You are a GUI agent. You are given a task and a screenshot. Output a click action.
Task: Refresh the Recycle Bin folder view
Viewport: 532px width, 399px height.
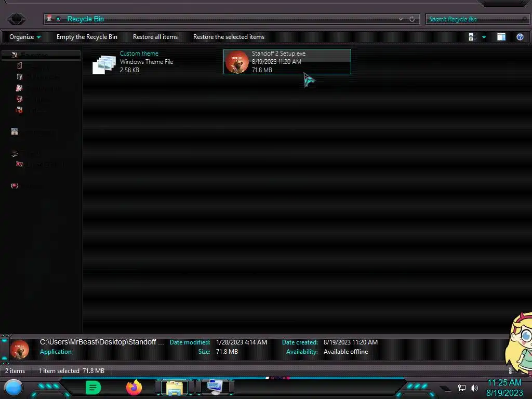coord(412,19)
